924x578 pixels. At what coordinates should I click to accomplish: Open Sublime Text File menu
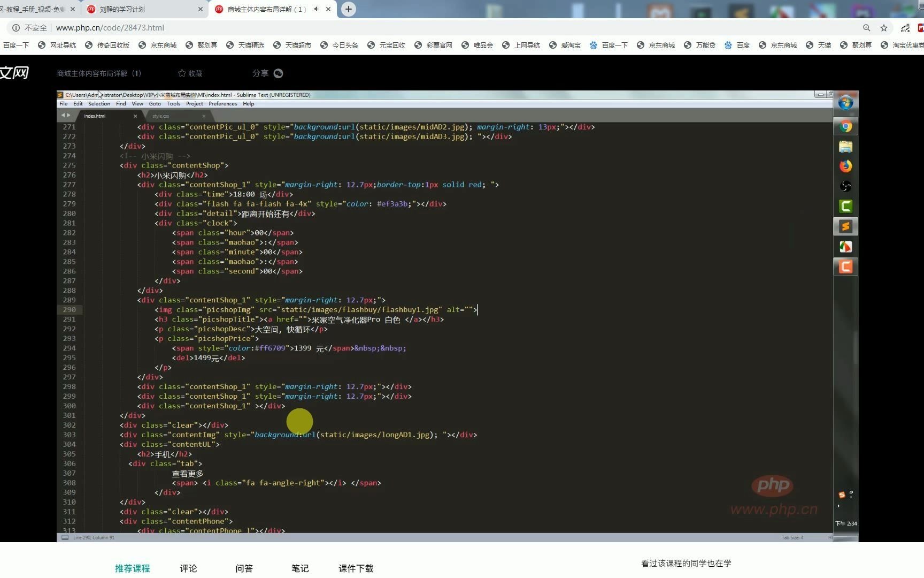click(x=64, y=104)
